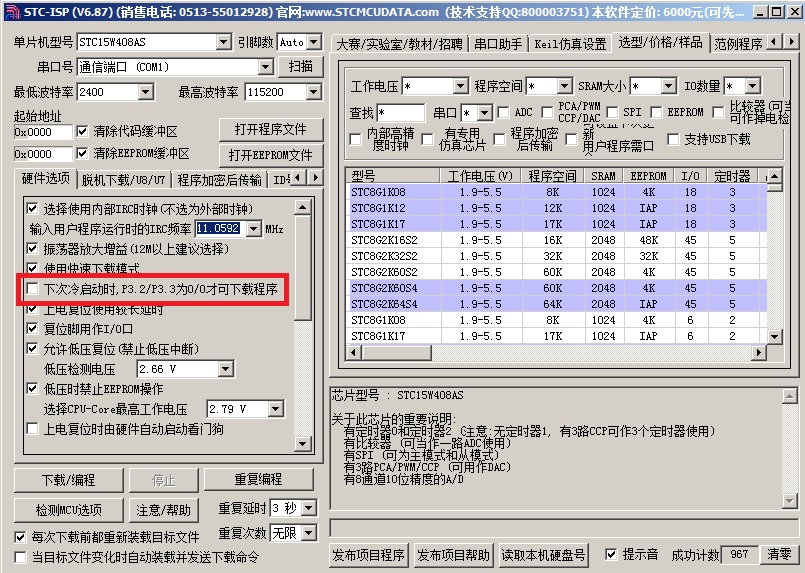Enable 当目标文件变化时自动装载 checkbox
Screen dimensions: 805x573
[x=20, y=557]
